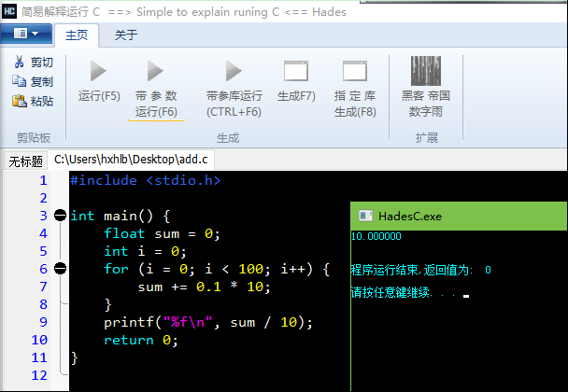Click the Paste clipboard icon
This screenshot has width=568, height=392.
pyautogui.click(x=20, y=102)
